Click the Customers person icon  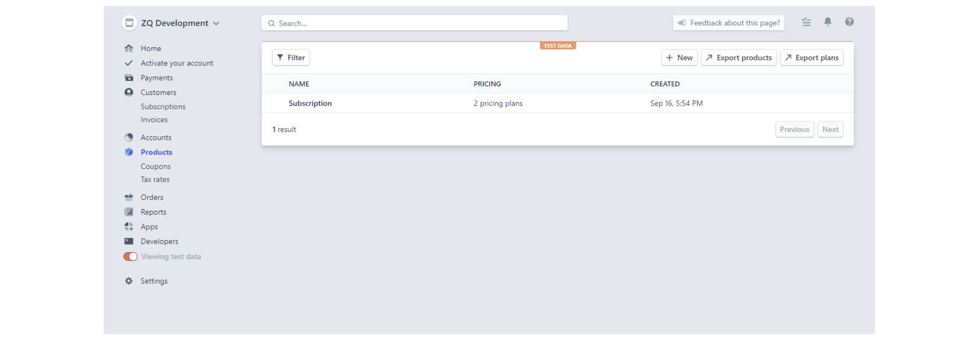[129, 92]
